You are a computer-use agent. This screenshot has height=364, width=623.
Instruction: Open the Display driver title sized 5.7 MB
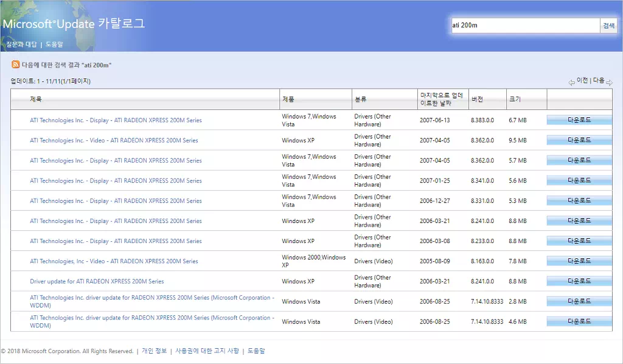116,161
